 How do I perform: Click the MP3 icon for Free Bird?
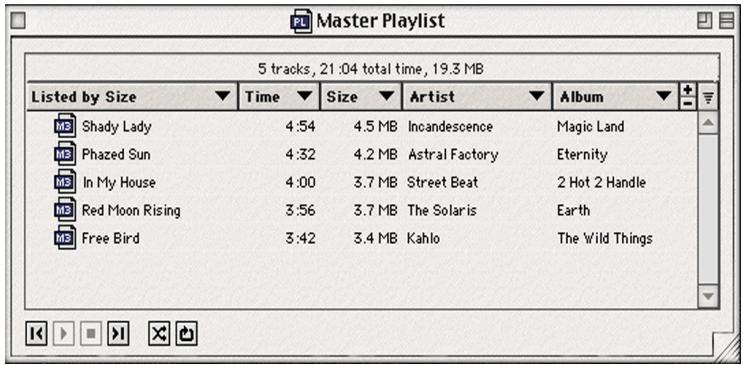65,238
